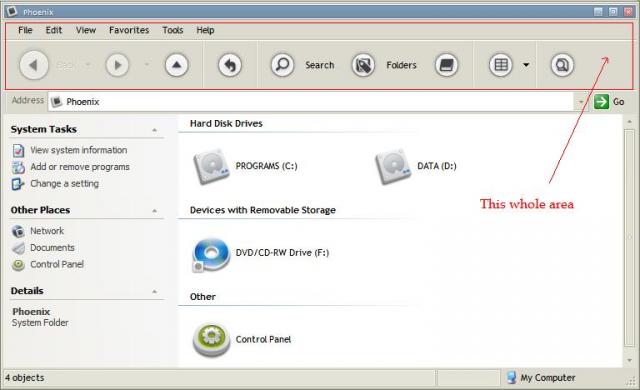The height and width of the screenshot is (390, 640).
Task: Click the Change a setting icon
Action: [x=18, y=184]
